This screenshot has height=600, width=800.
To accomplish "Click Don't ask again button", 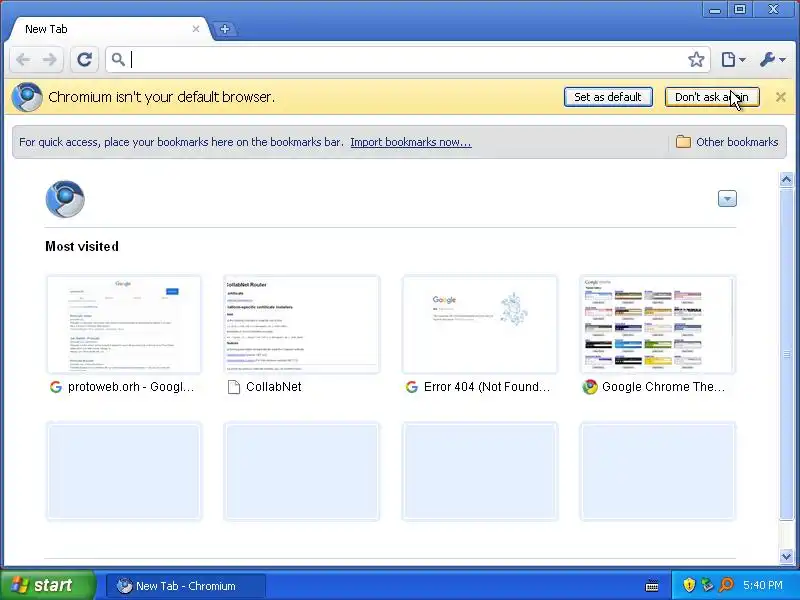I will point(712,97).
